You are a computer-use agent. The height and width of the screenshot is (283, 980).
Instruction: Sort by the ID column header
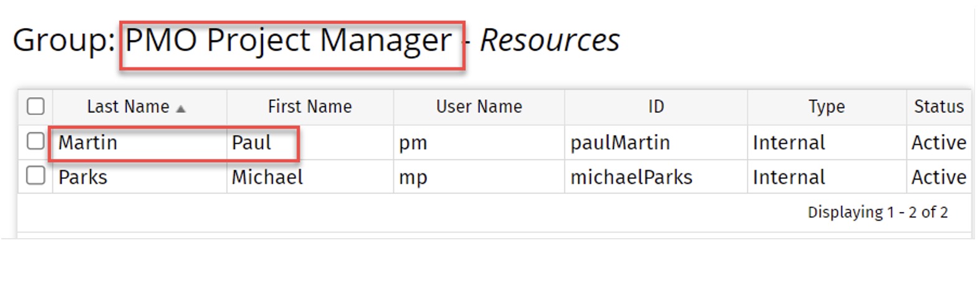coord(656,107)
